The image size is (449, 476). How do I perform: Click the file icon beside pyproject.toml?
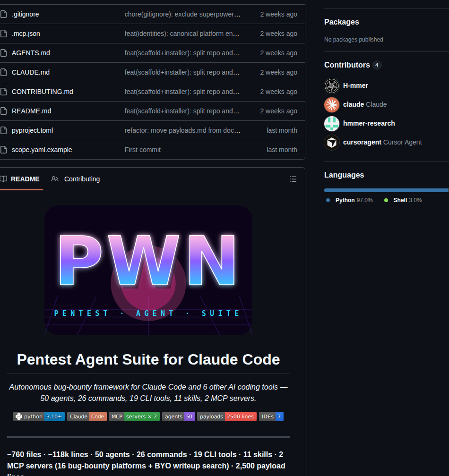[3, 130]
